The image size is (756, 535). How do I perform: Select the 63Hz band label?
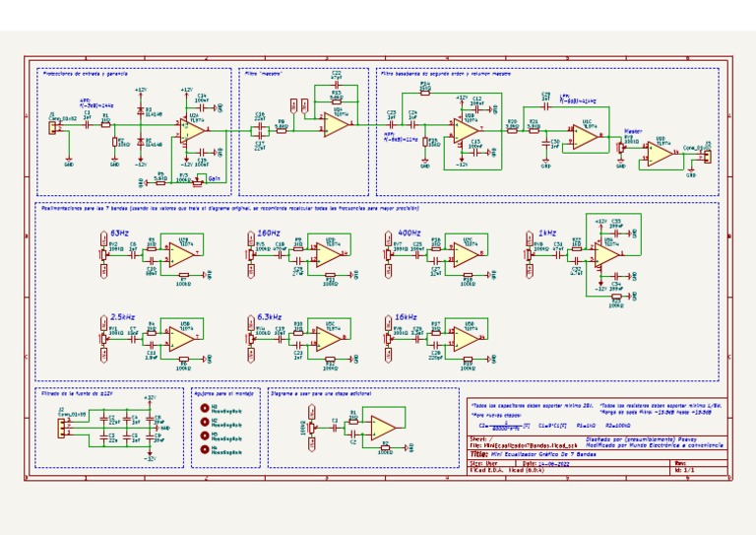[119, 233]
